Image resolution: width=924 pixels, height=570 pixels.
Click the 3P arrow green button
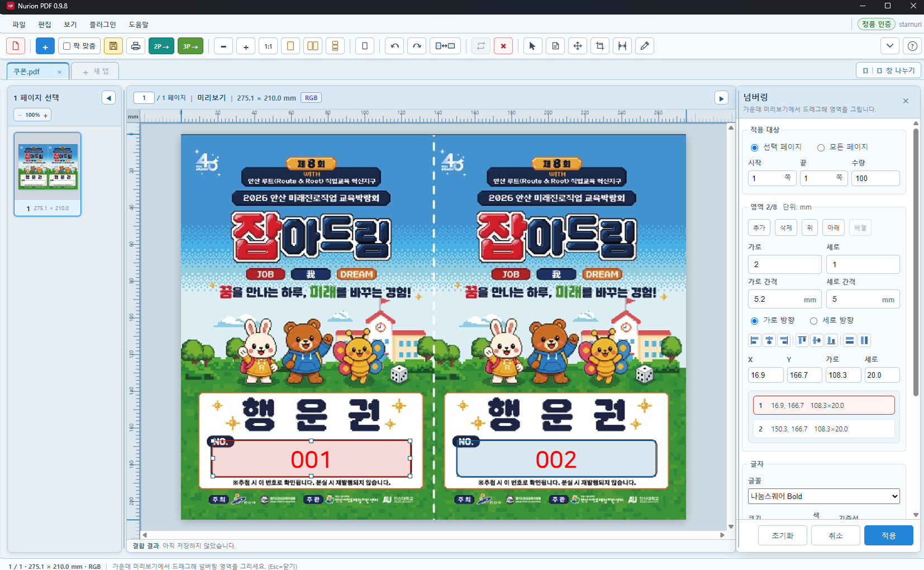(x=190, y=46)
